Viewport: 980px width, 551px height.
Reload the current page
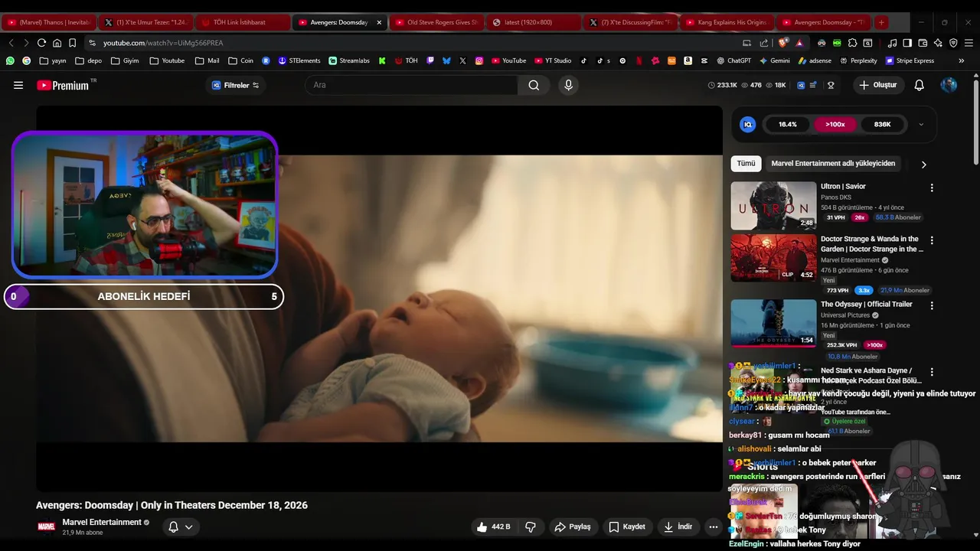[x=41, y=43]
